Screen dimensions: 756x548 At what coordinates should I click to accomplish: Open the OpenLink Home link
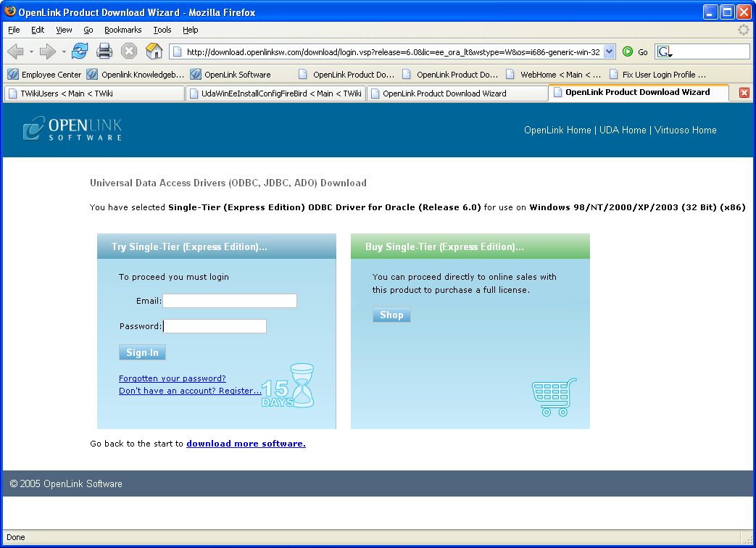(x=557, y=130)
